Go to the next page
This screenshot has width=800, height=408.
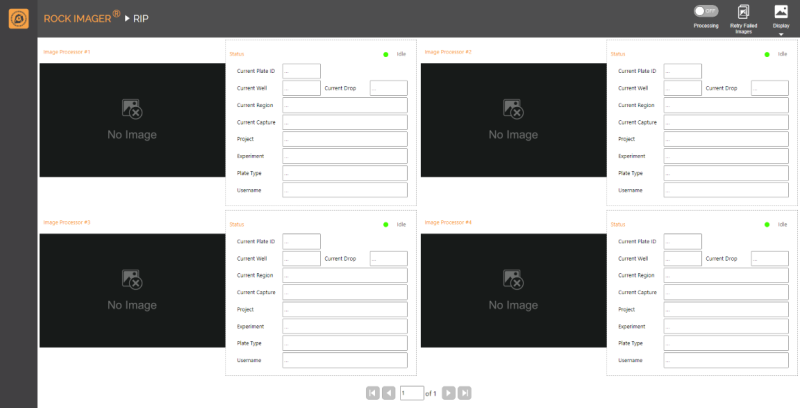pyautogui.click(x=449, y=393)
